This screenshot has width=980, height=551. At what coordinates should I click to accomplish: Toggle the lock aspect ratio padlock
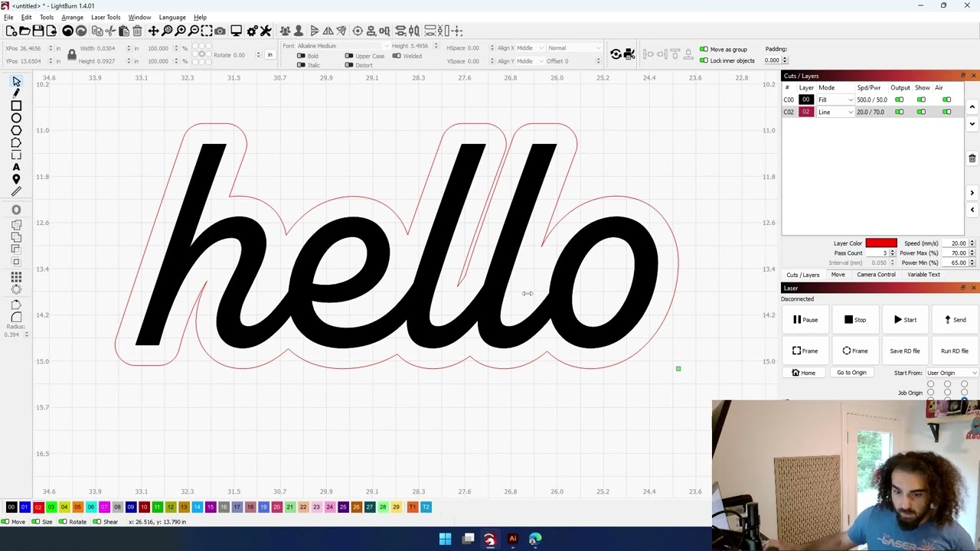[x=71, y=54]
